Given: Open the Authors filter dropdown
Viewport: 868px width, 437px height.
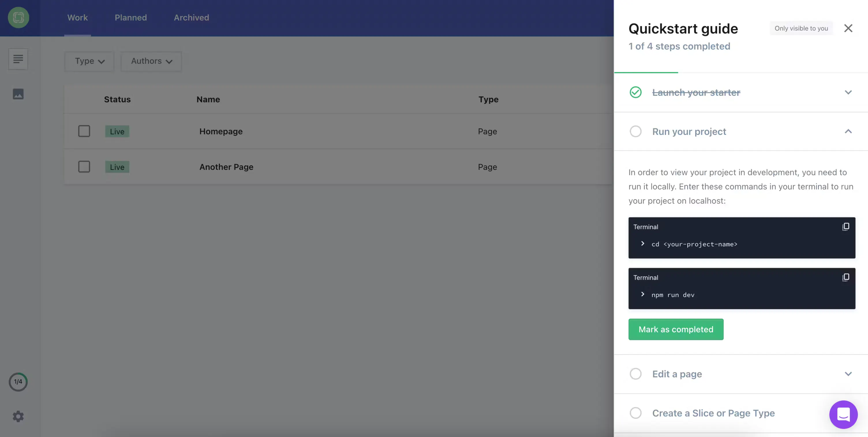Looking at the screenshot, I should (151, 61).
